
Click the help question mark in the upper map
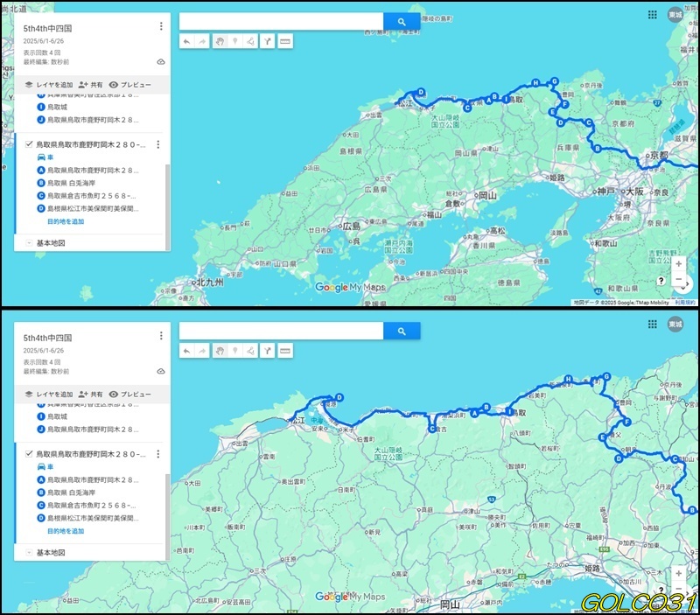tap(661, 281)
